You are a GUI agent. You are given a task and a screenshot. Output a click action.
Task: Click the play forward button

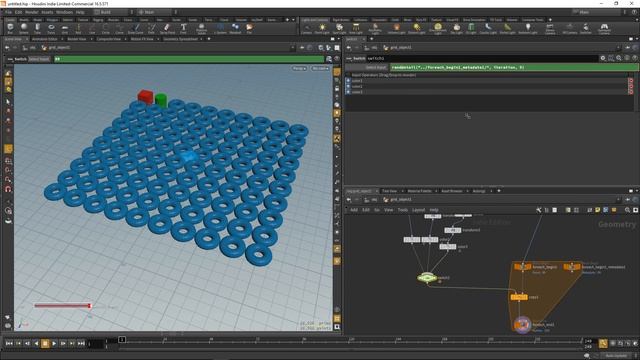[54, 344]
